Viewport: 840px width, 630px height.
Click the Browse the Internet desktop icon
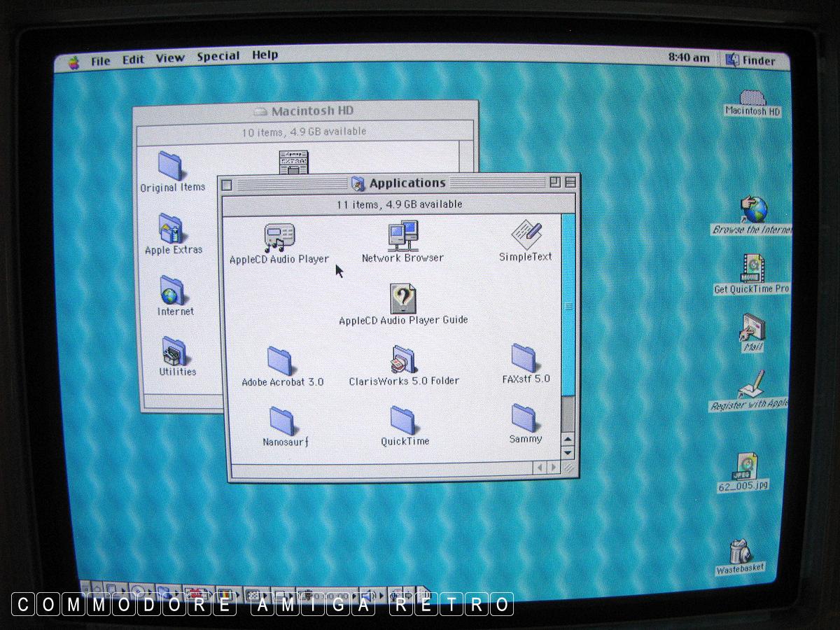754,209
